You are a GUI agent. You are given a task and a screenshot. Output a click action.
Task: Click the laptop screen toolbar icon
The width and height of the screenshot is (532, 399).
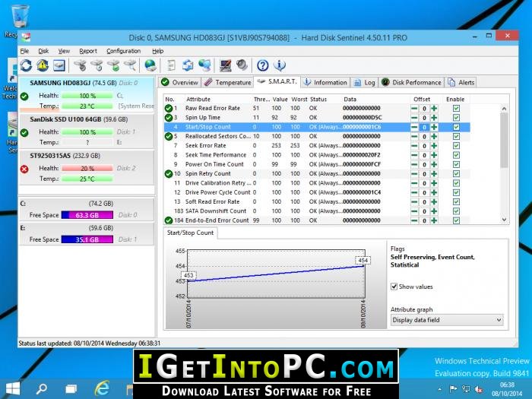tap(225, 65)
